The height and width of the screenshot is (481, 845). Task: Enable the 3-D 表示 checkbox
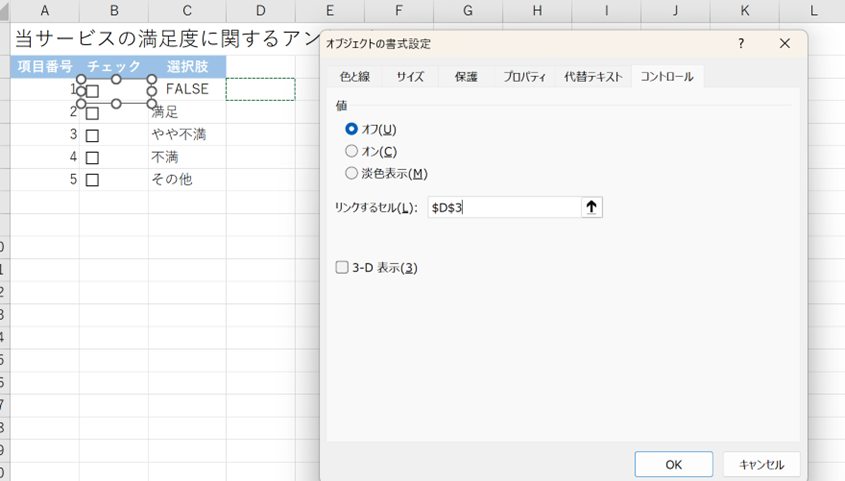(x=342, y=268)
